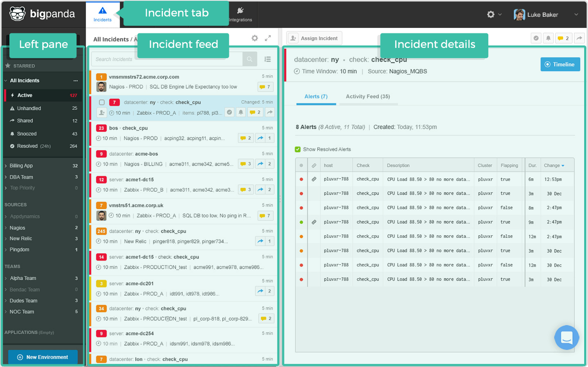
Task: Click the Flapping column header
Action: pyautogui.click(x=509, y=166)
